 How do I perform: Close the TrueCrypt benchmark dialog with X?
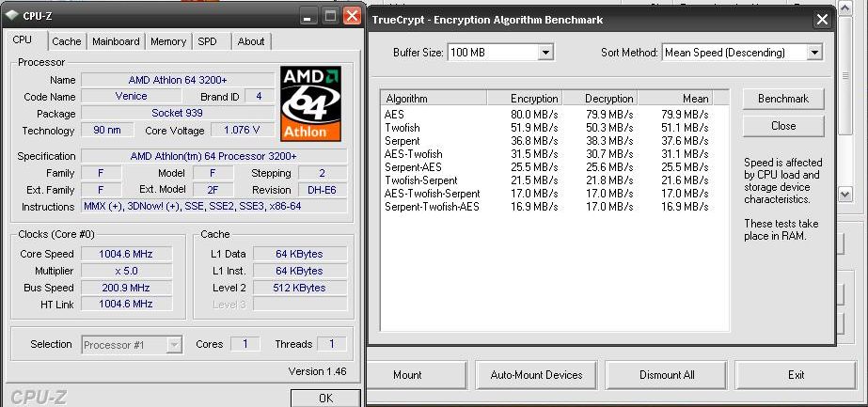point(822,20)
